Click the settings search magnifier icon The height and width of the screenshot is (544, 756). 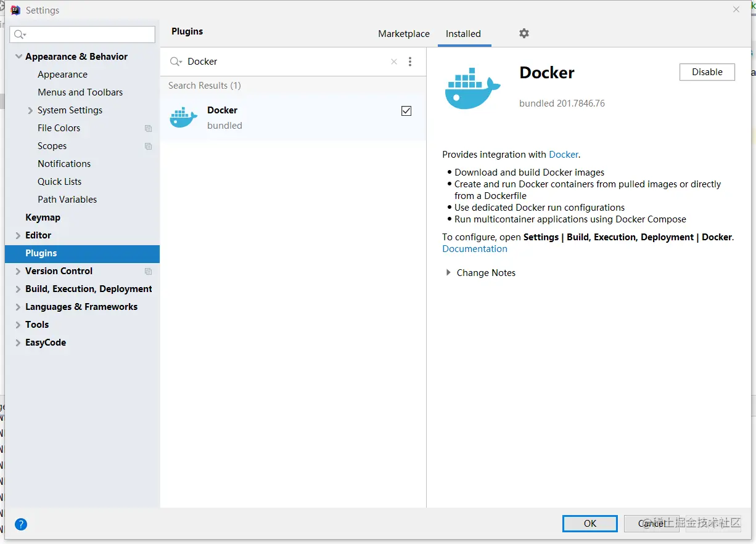(20, 35)
